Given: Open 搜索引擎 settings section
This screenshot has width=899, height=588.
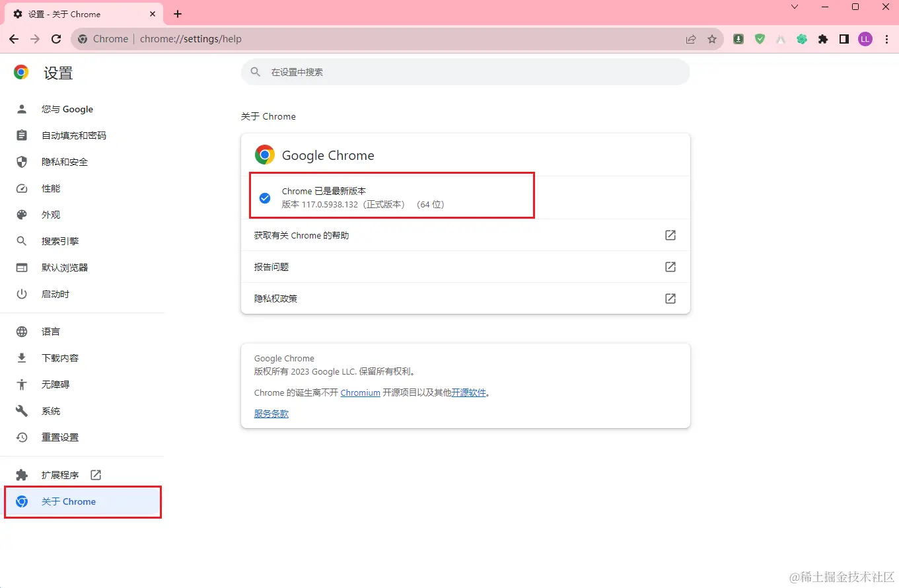Looking at the screenshot, I should 82,241.
